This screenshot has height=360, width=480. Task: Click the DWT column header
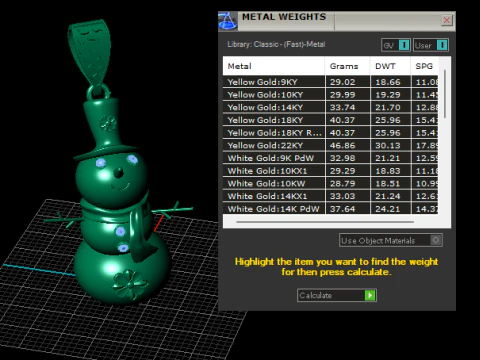(x=390, y=66)
